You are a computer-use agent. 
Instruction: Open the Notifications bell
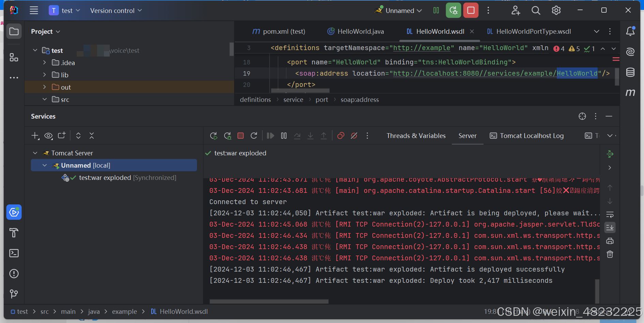coord(630,31)
